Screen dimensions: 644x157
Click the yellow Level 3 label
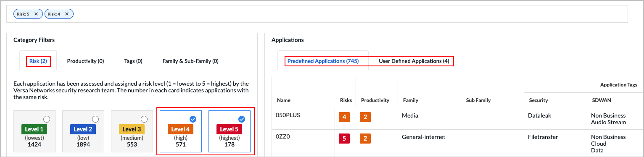coord(132,129)
